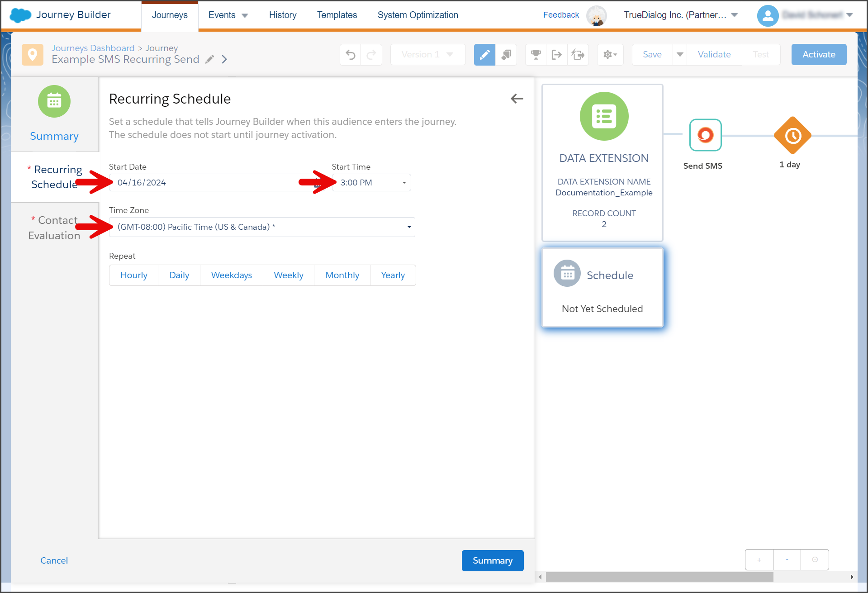Screen dimensions: 868x593
Task: Open the settings gear menu
Action: point(610,55)
